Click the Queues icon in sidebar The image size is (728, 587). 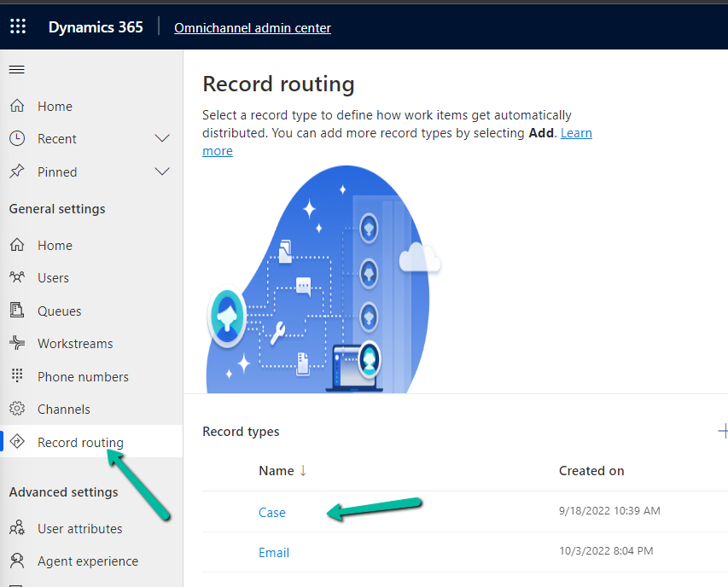click(16, 311)
